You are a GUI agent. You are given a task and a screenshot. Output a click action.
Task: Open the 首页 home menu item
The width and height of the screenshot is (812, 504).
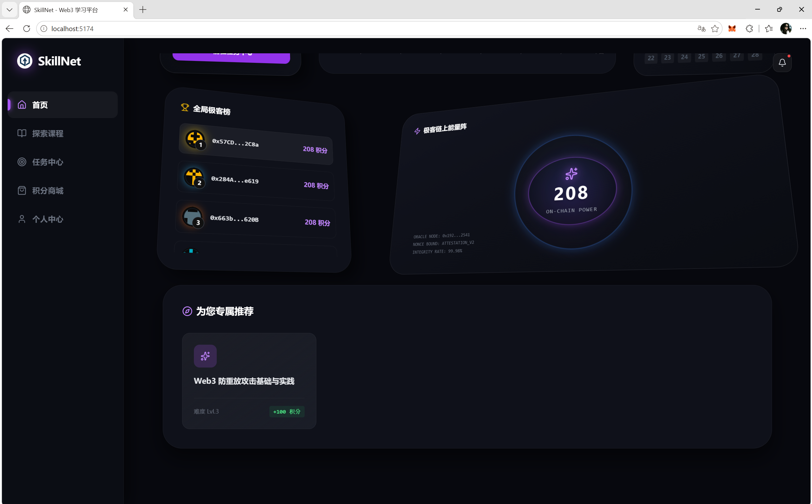click(63, 105)
